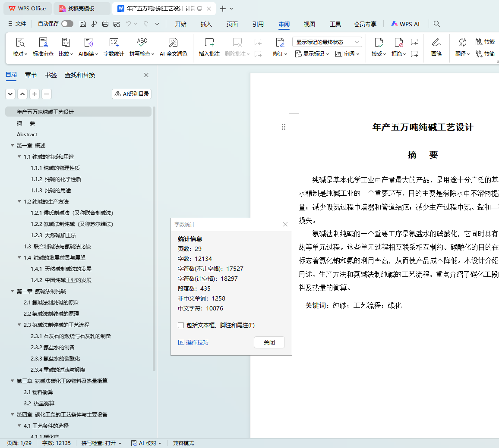Start AI朗读 read aloud

pos(88,43)
